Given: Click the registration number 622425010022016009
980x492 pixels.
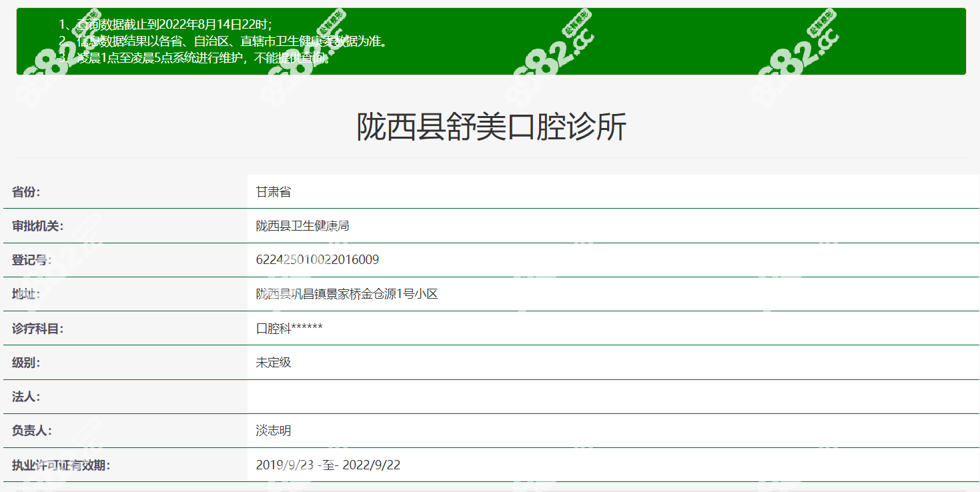Looking at the screenshot, I should pos(318,260).
